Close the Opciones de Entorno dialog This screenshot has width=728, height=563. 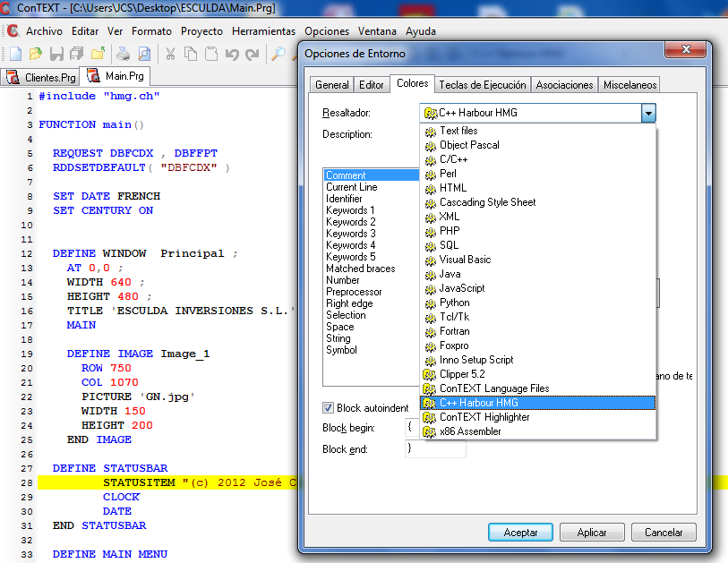pyautogui.click(x=686, y=49)
